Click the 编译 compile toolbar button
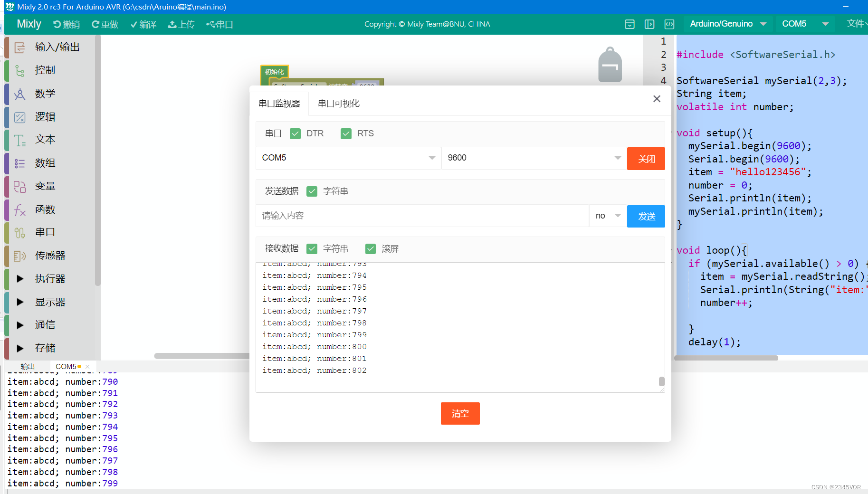Screen dimensions: 868x494 click(x=143, y=24)
